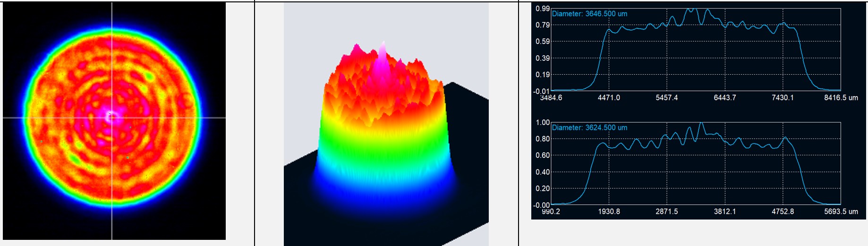Image resolution: width=868 pixels, height=246 pixels.
Task: Click the 1930.8 tick on the lower profile axis
Action: pyautogui.click(x=609, y=211)
